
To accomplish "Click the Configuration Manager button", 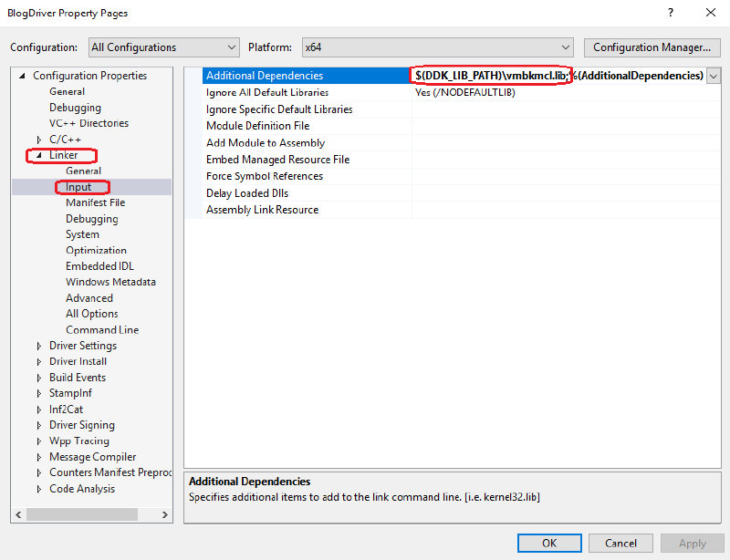I will click(652, 47).
